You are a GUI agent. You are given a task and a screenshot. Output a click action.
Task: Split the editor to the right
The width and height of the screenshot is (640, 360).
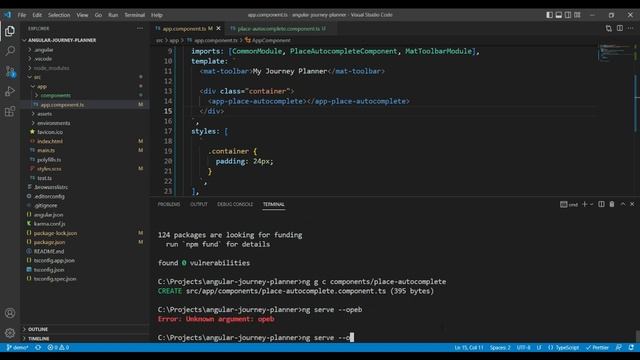coord(620,28)
